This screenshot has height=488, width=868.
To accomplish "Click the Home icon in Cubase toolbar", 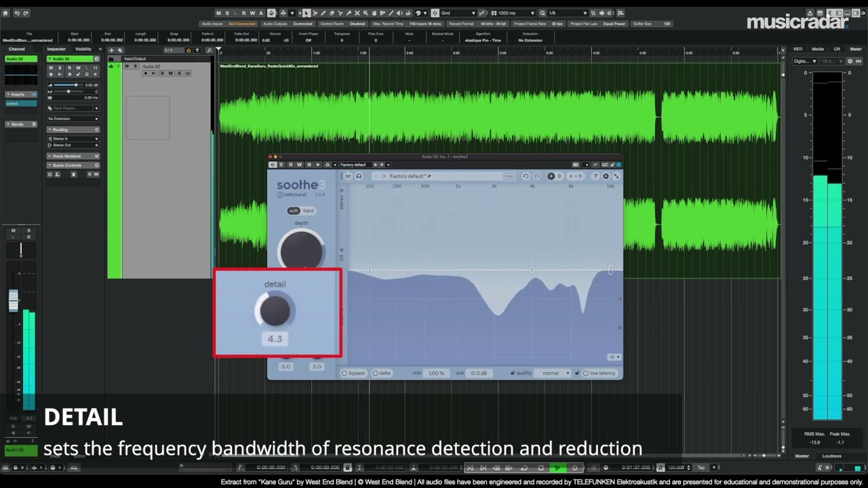I will pos(5,13).
